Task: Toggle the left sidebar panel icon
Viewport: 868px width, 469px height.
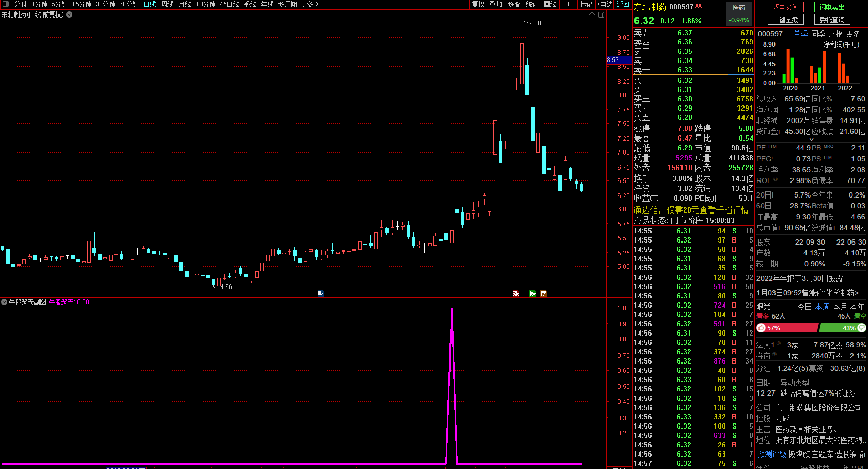Action: coord(6,4)
